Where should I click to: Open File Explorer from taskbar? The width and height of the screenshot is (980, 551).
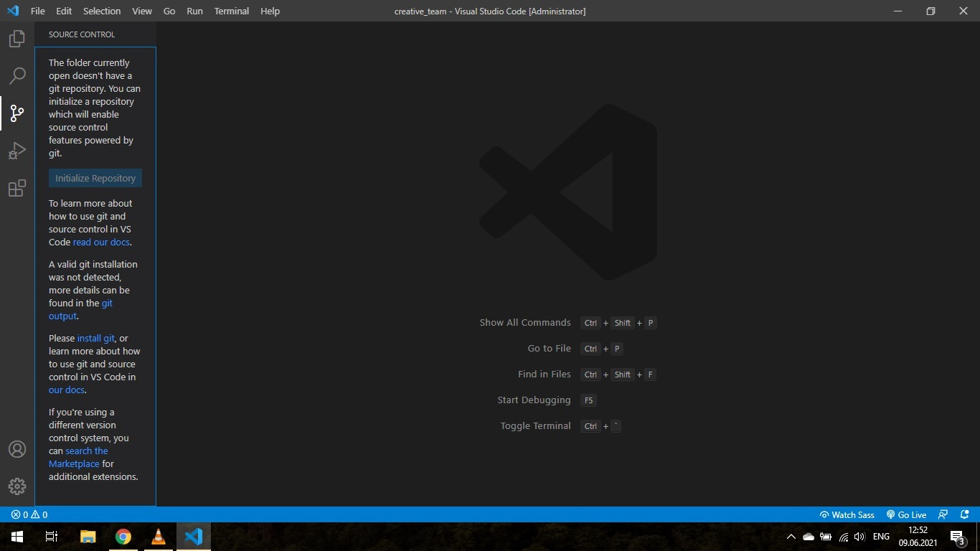click(88, 537)
